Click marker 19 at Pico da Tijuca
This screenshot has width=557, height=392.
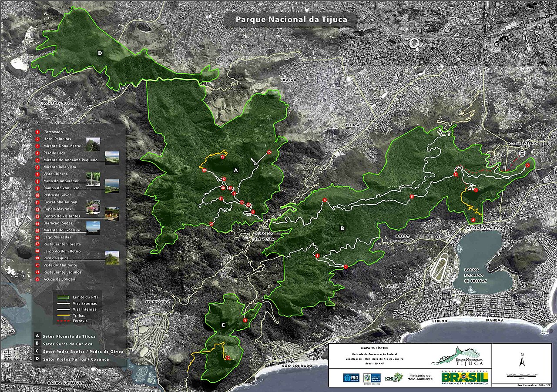(222, 157)
